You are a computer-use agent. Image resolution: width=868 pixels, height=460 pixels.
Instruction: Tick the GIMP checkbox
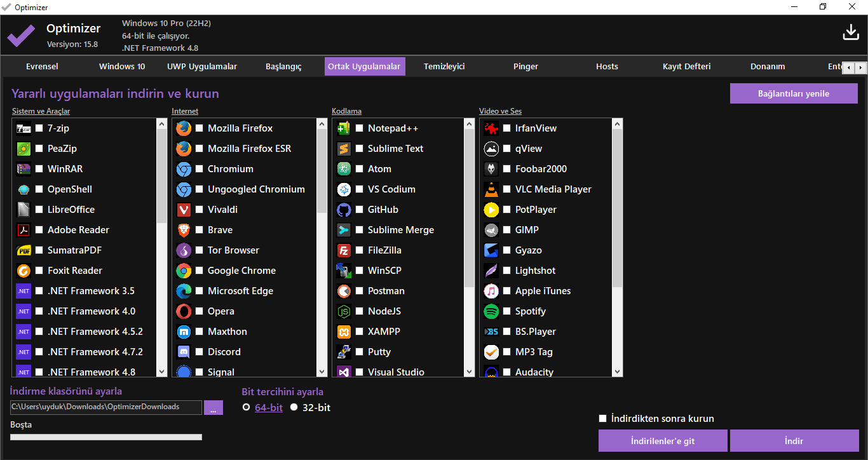pos(507,230)
